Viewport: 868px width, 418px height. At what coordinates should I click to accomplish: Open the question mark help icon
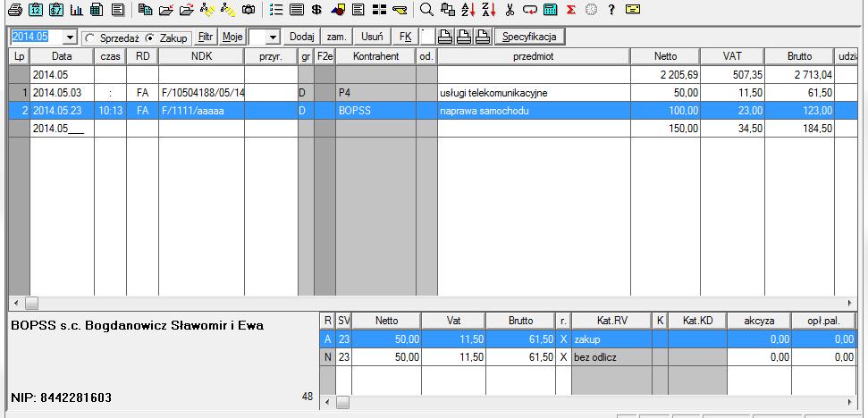click(x=611, y=10)
